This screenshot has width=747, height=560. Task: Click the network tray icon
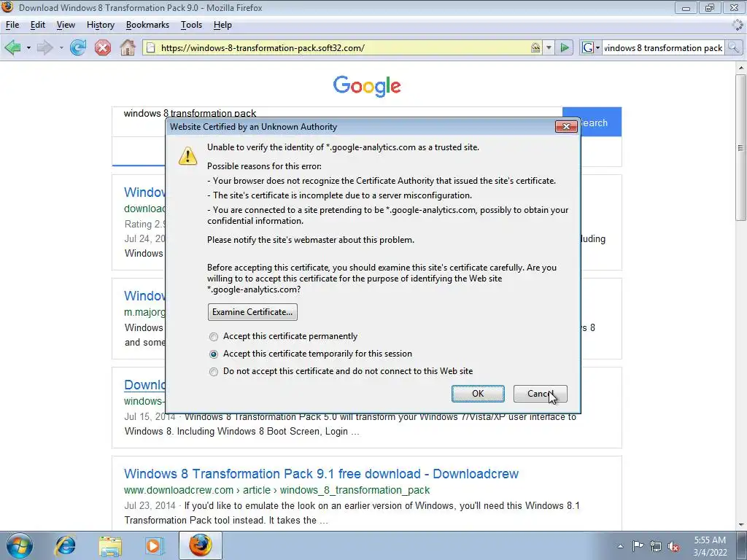tap(656, 546)
